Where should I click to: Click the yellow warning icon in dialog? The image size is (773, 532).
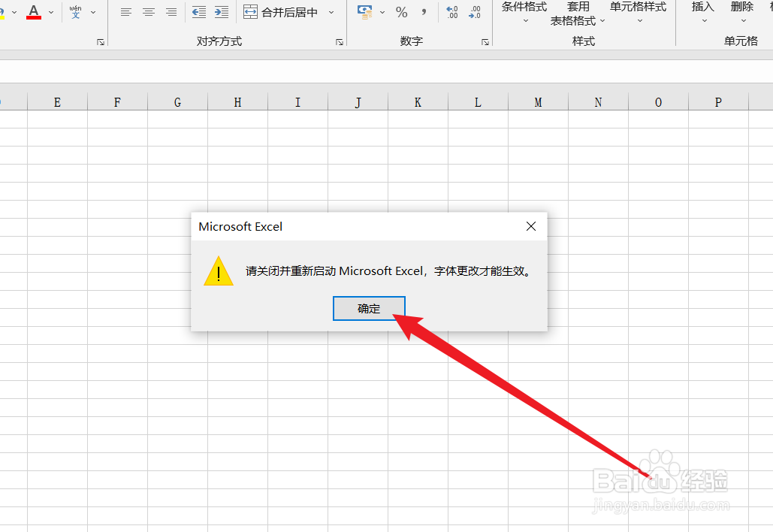[219, 271]
